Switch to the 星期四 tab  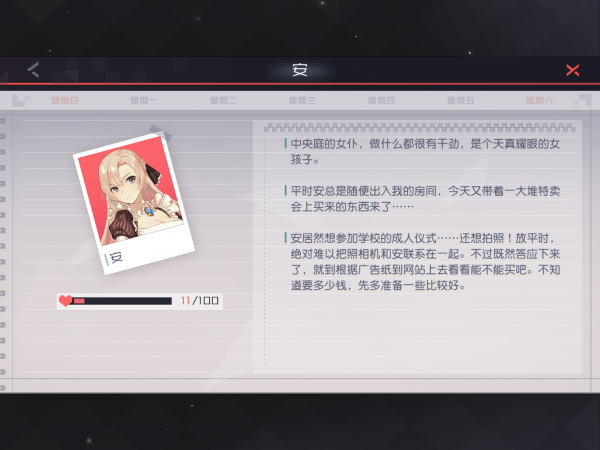381,101
